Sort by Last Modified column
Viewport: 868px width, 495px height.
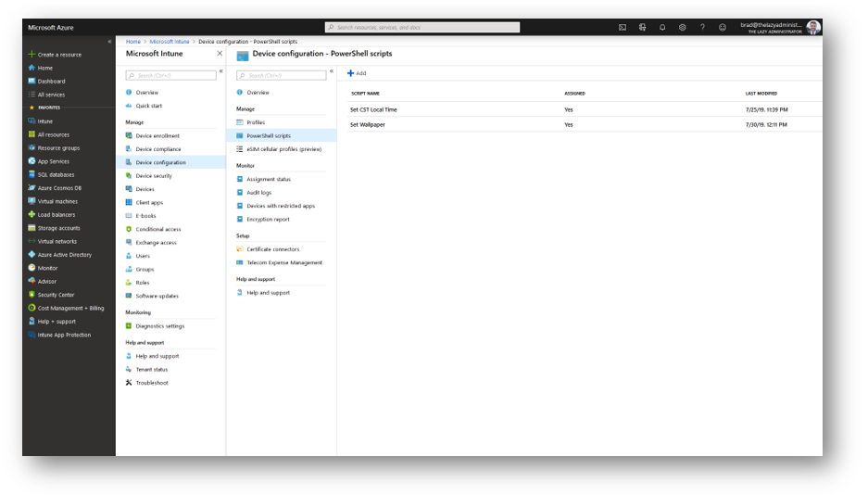point(761,94)
